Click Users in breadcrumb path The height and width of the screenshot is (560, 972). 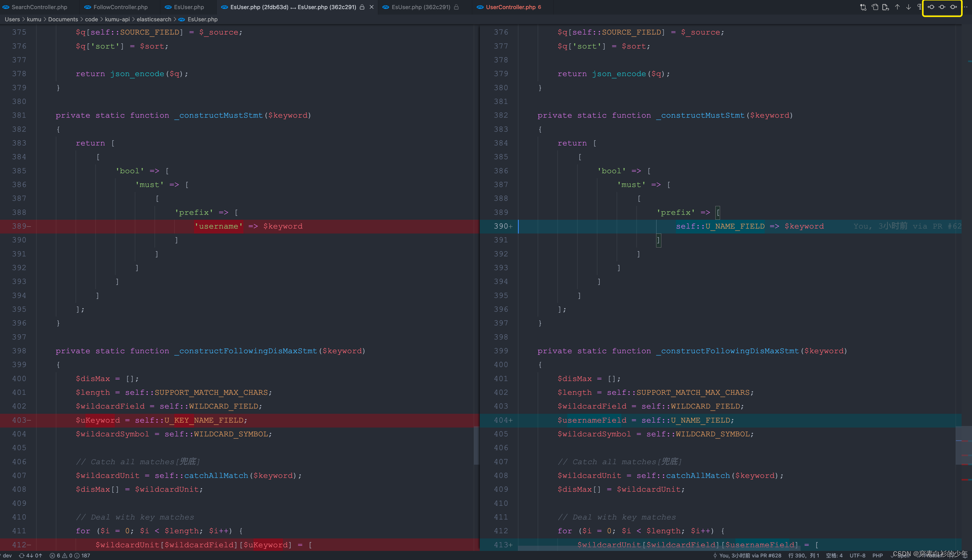pyautogui.click(x=12, y=19)
